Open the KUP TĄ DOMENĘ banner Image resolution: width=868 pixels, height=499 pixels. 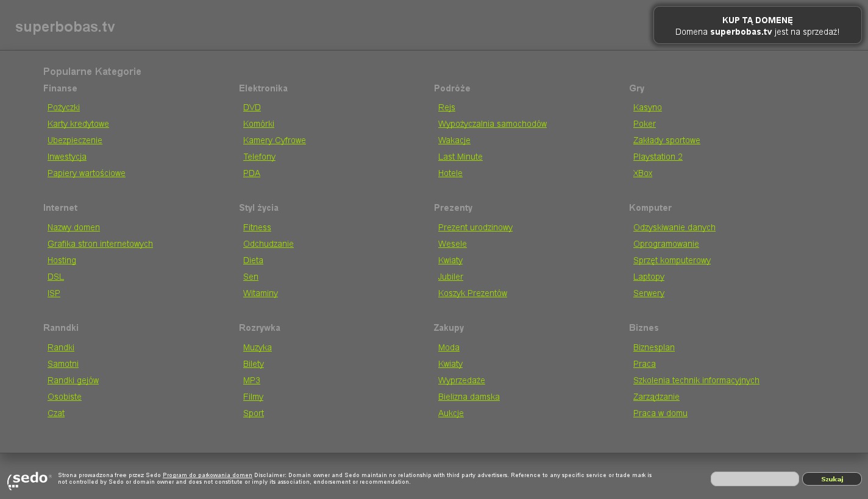pos(757,26)
